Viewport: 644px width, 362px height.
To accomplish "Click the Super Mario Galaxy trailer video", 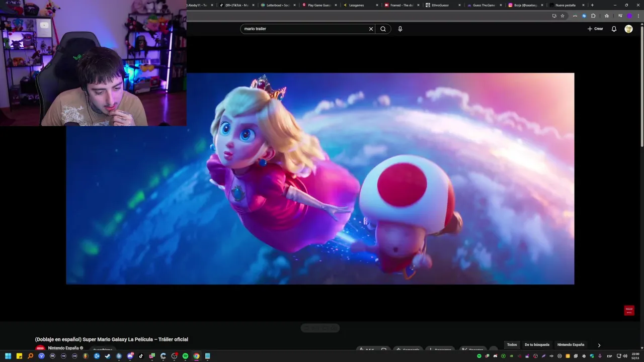I will point(320,178).
